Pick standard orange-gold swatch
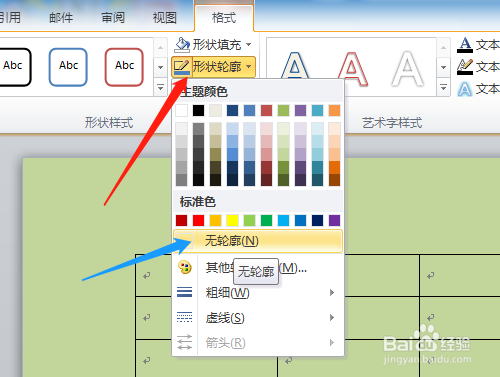Image resolution: width=500 pixels, height=377 pixels. (215, 220)
